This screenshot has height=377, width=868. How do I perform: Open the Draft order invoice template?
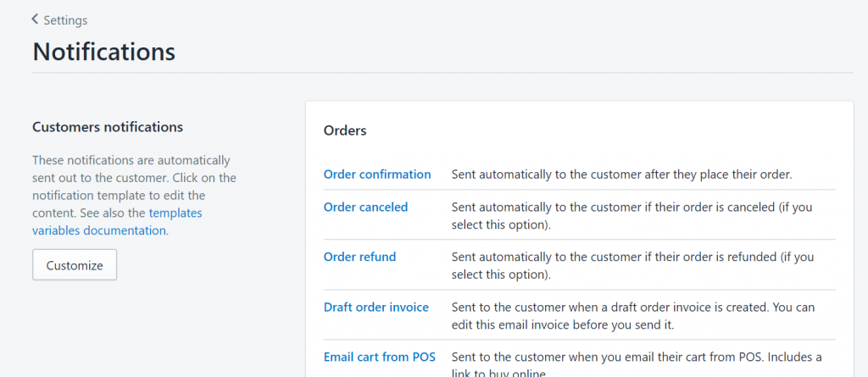pyautogui.click(x=376, y=307)
